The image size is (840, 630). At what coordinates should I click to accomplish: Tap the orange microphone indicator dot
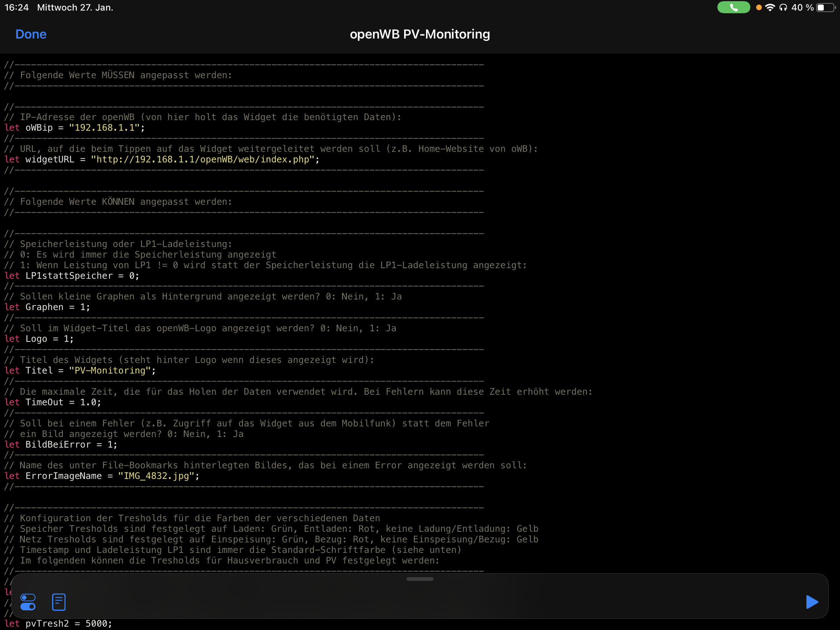[x=759, y=8]
